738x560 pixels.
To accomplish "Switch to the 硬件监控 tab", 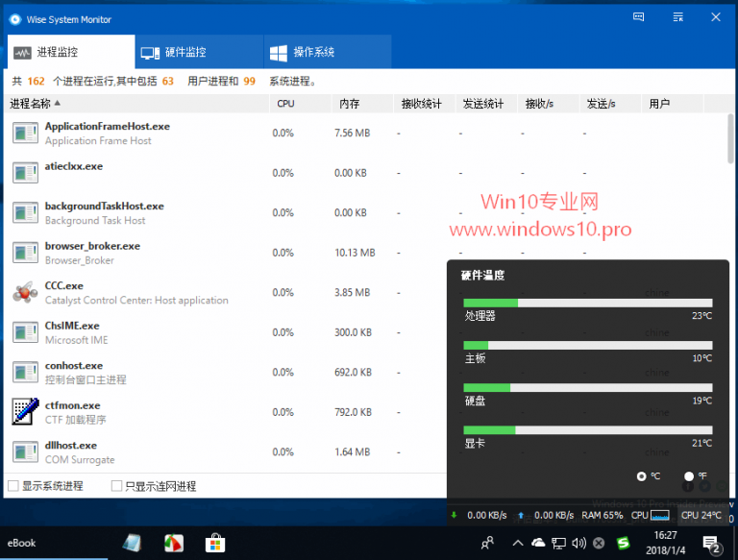I will tap(199, 52).
